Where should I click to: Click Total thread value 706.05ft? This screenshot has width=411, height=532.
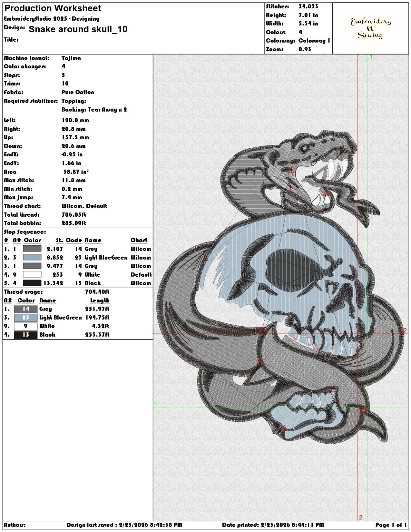(74, 215)
